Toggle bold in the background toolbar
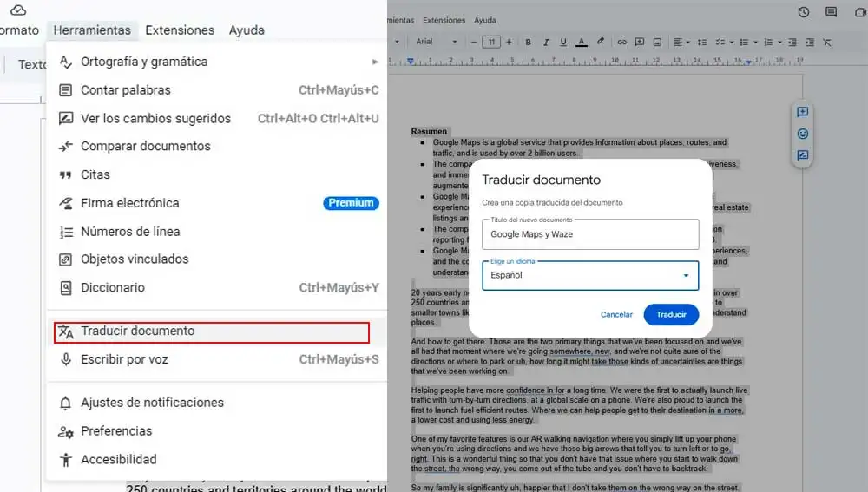Viewport: 868px width, 492px height. point(528,42)
